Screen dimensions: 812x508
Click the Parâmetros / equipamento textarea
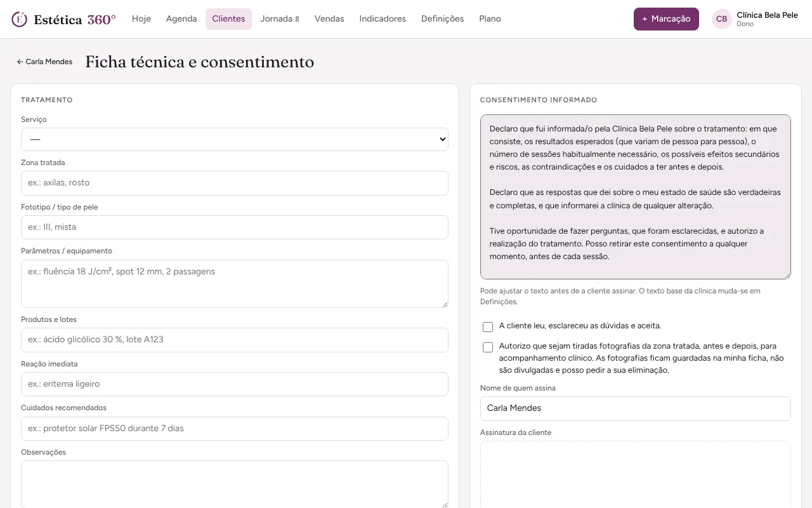[235, 284]
